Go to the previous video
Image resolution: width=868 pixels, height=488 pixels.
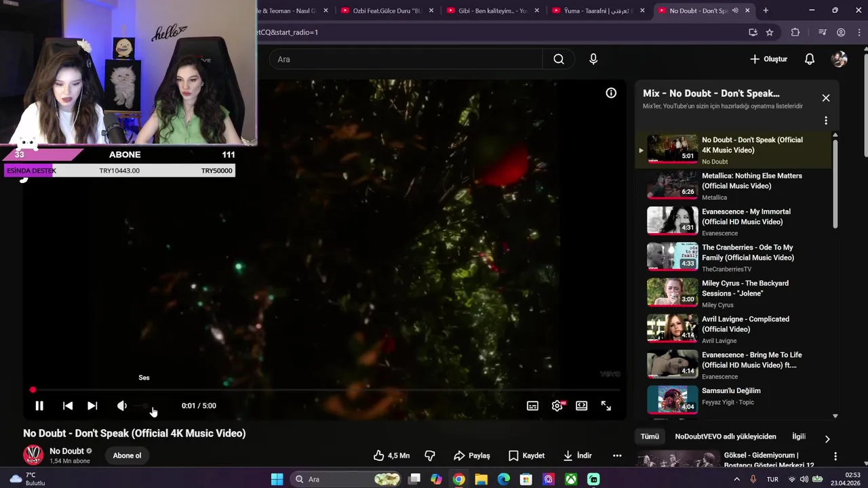68,405
